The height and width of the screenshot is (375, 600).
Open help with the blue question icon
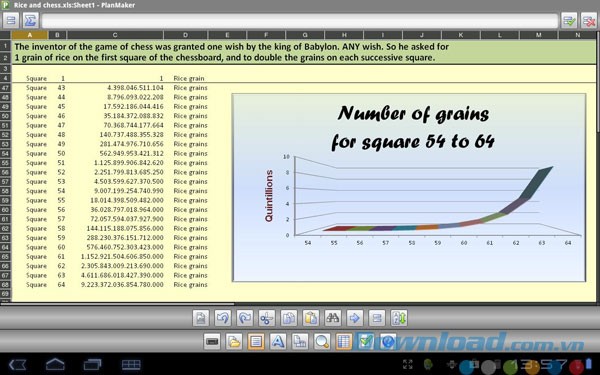coord(388,341)
